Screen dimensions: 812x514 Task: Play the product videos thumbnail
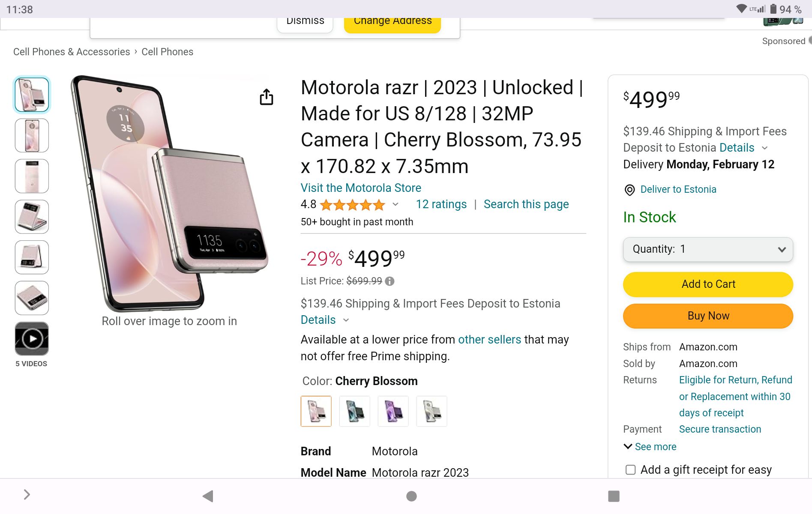pyautogui.click(x=32, y=339)
